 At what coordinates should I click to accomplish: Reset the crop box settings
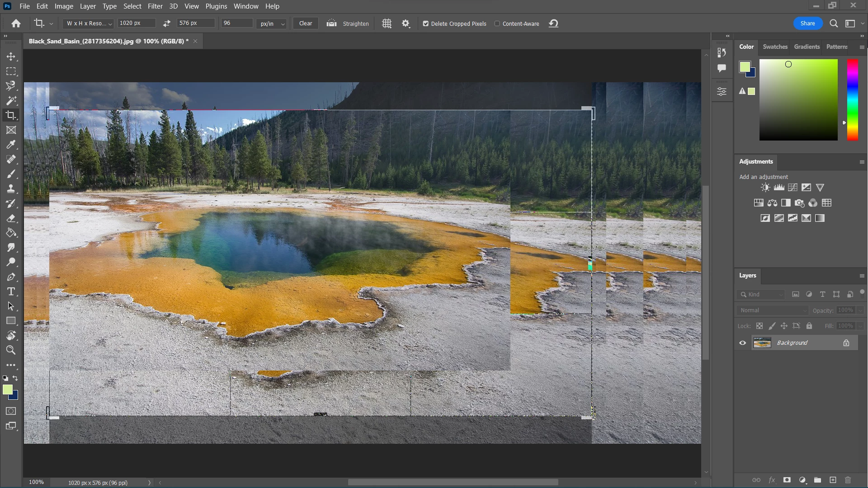point(554,23)
